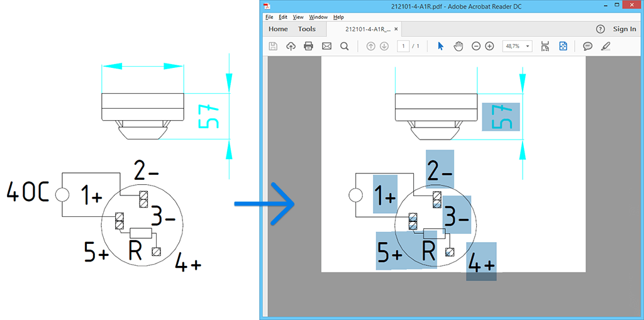
Task: Open the Window menu
Action: click(x=318, y=17)
